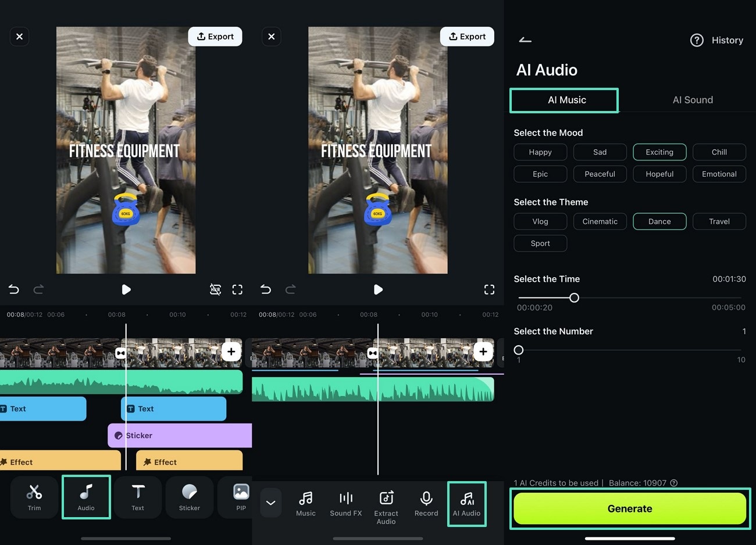Viewport: 756px width, 545px height.
Task: Select the Epic mood
Action: pyautogui.click(x=540, y=174)
